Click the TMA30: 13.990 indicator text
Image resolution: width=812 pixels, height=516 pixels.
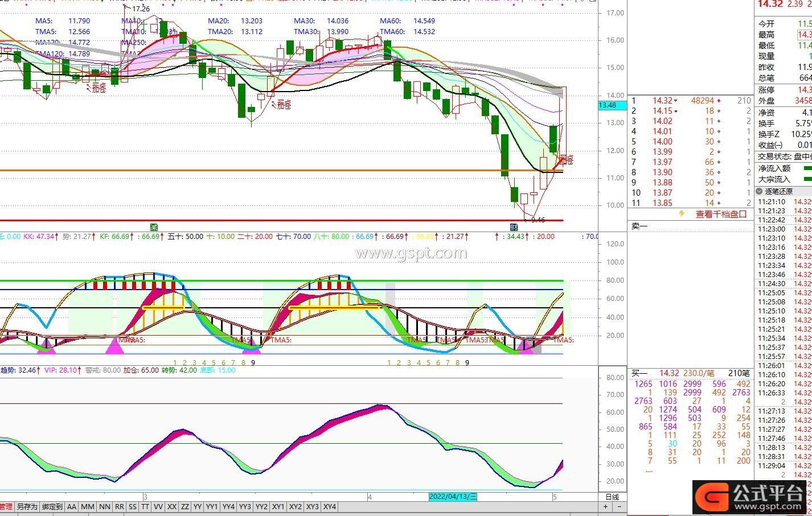[321, 32]
